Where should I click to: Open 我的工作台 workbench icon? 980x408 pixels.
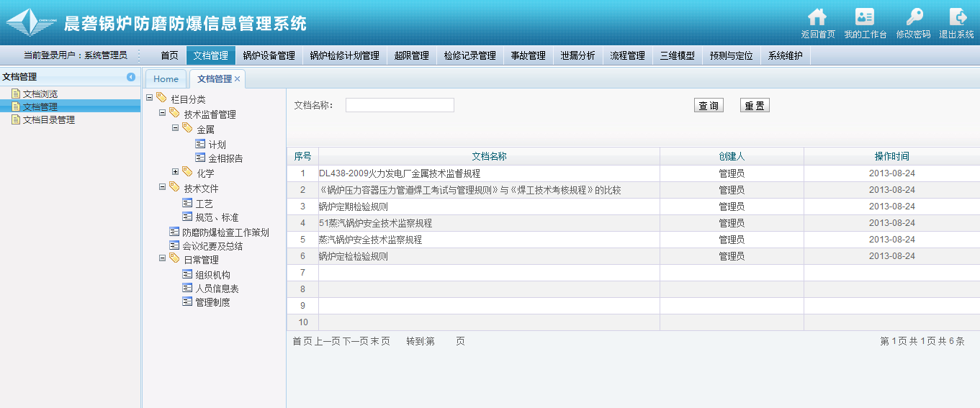865,18
